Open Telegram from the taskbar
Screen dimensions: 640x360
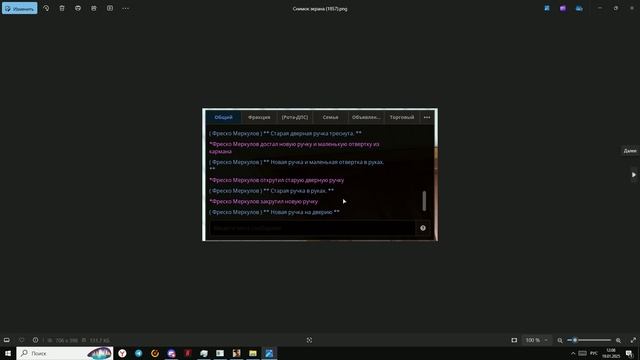(x=138, y=353)
